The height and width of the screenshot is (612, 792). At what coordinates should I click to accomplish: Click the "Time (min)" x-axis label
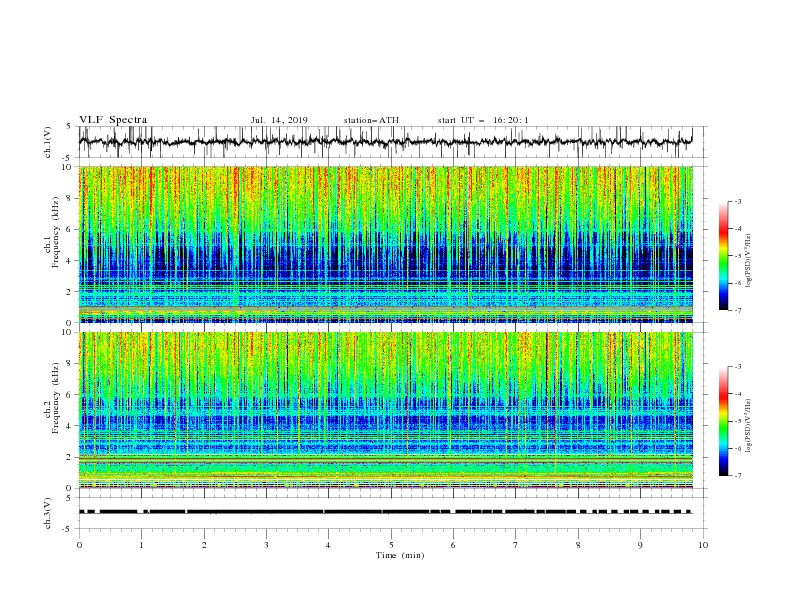[x=400, y=555]
